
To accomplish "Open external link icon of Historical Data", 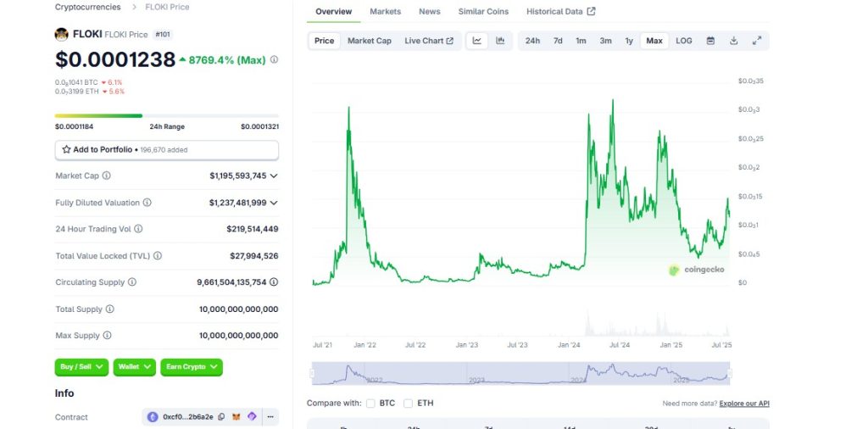I will pyautogui.click(x=591, y=11).
